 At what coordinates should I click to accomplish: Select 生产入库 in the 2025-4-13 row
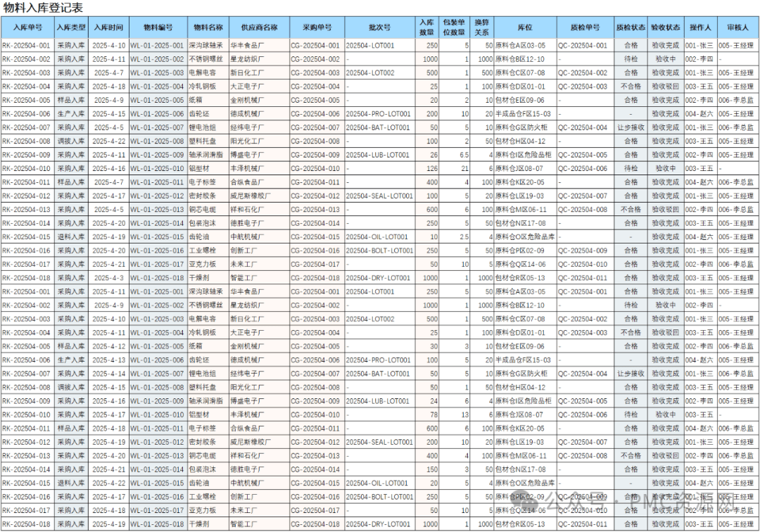click(71, 360)
